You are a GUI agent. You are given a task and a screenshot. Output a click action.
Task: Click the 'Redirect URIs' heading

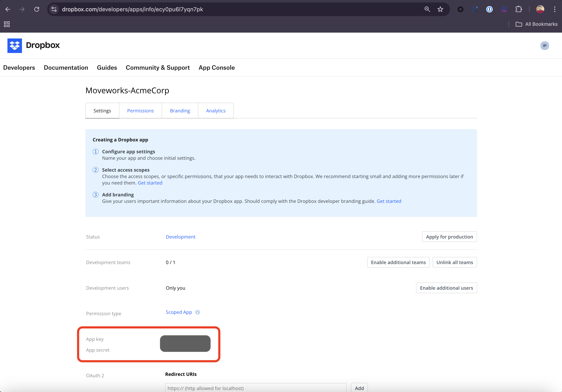click(181, 374)
